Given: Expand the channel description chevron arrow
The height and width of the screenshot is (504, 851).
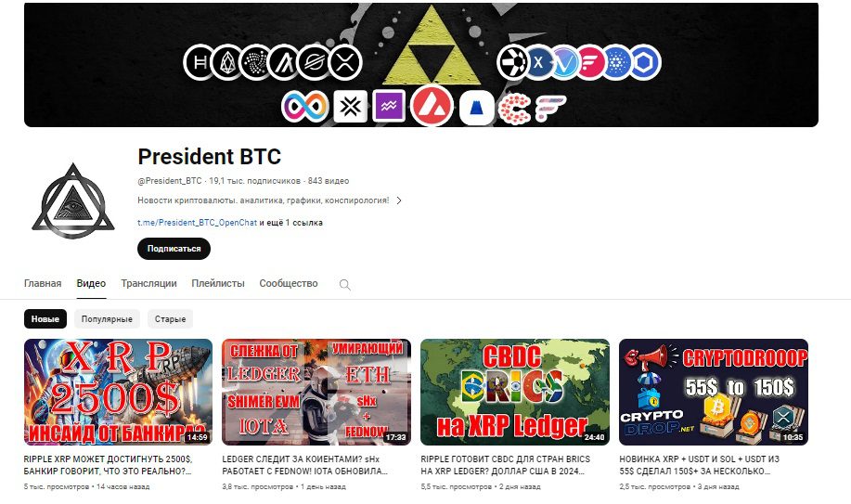Looking at the screenshot, I should [x=399, y=200].
